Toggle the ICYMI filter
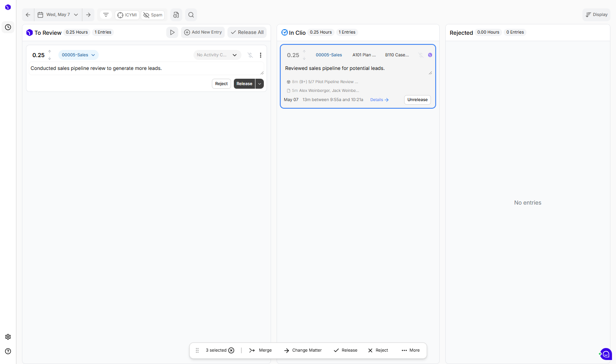This screenshot has width=616, height=364. (x=127, y=15)
